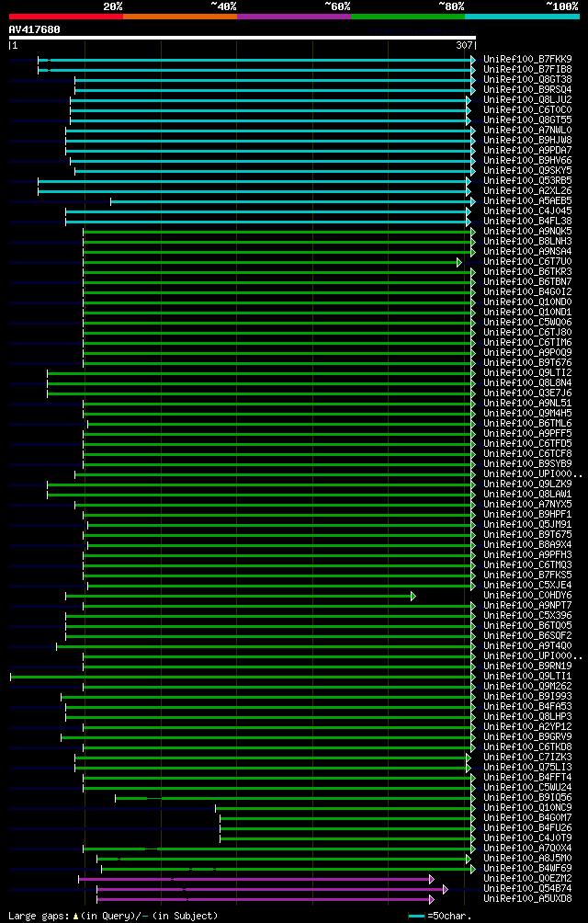Select hit label UniRef100_B9GRV9
This screenshot has height=923, width=588.
tap(527, 737)
